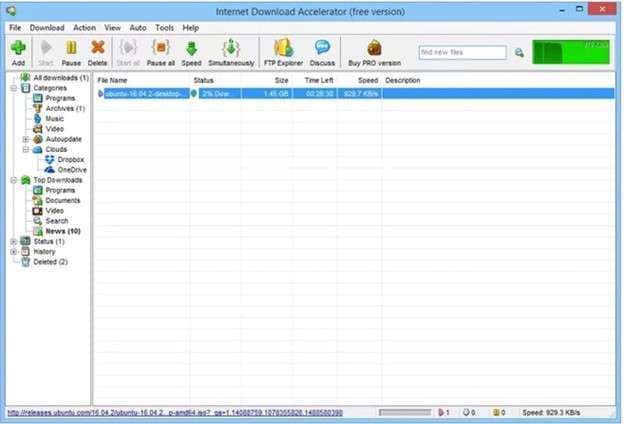Select Video under Top Downloads

click(x=55, y=211)
